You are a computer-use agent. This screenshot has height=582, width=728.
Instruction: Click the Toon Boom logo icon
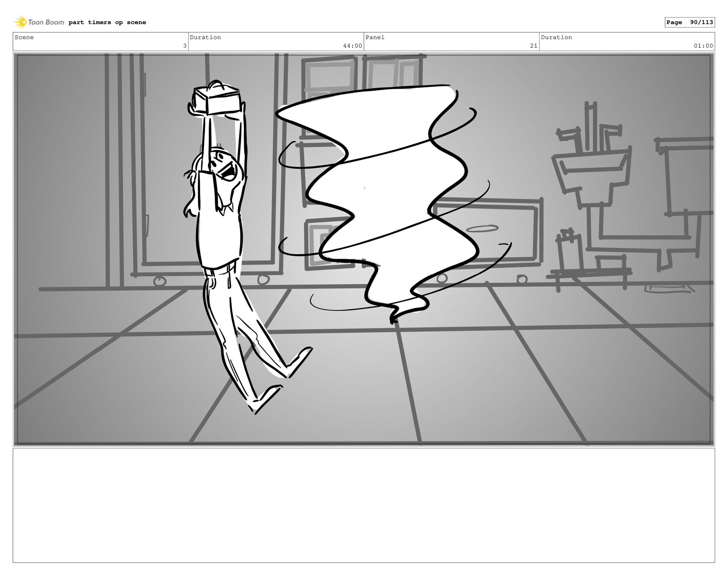coord(20,22)
